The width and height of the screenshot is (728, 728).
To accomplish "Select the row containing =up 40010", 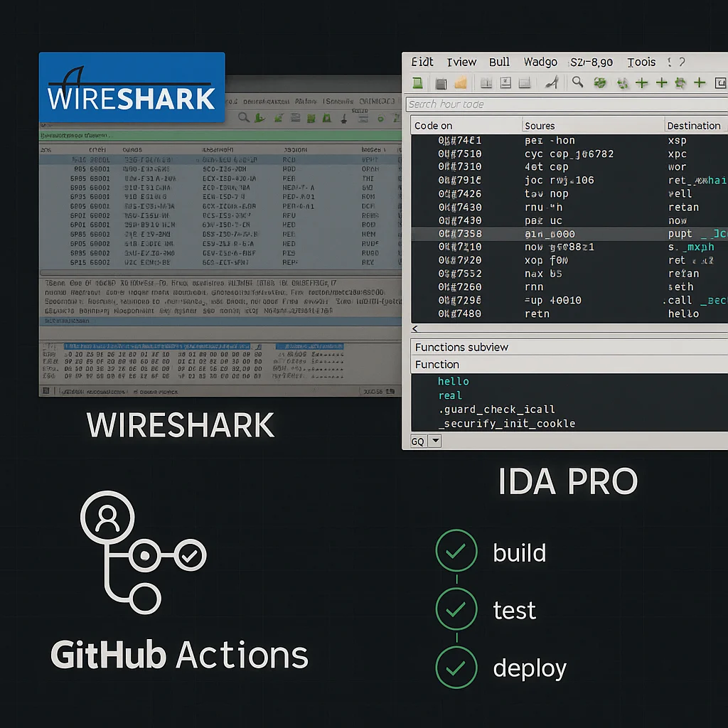I will point(569,301).
